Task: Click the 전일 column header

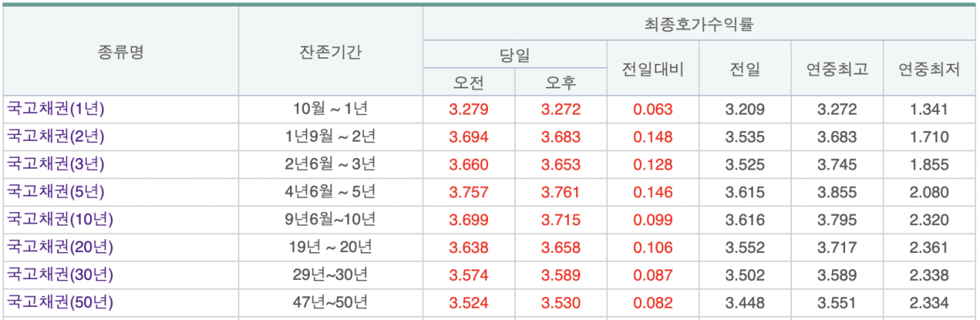Action: [745, 68]
